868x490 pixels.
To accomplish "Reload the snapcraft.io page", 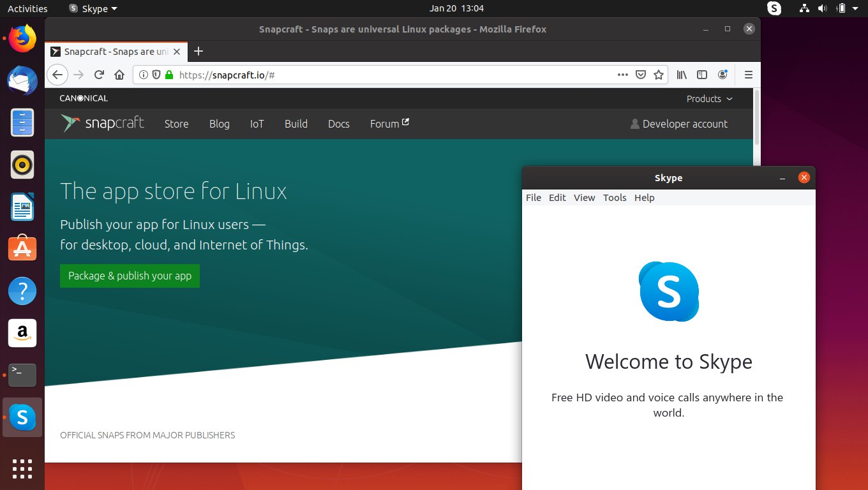I will (99, 75).
